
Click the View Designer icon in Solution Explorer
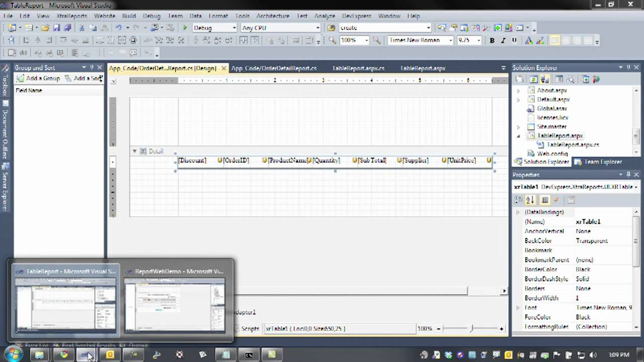point(558,79)
